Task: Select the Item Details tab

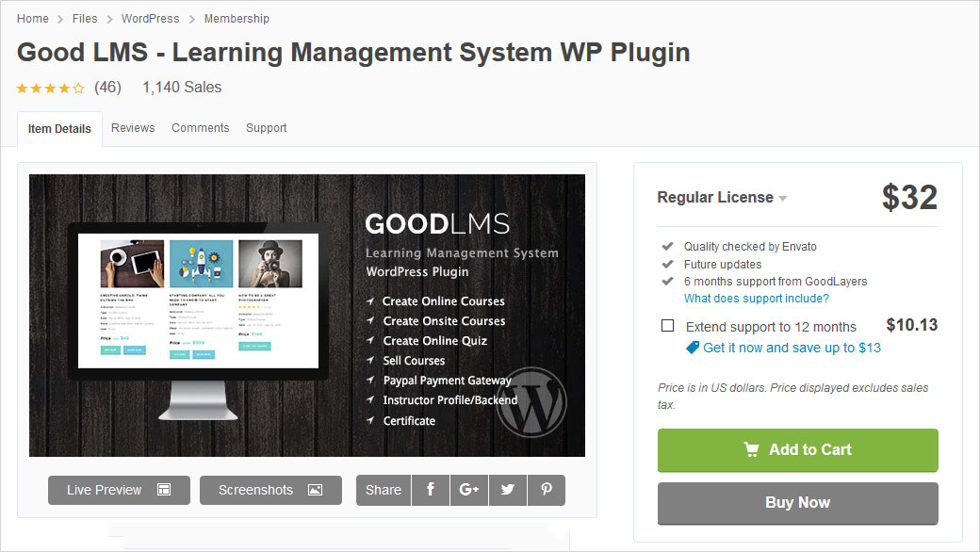Action: [x=59, y=129]
